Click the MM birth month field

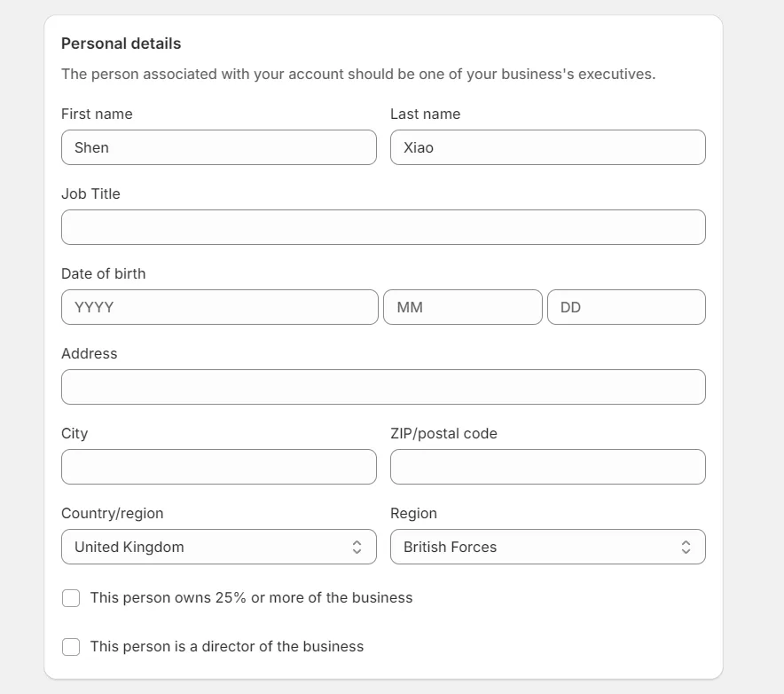(x=462, y=307)
